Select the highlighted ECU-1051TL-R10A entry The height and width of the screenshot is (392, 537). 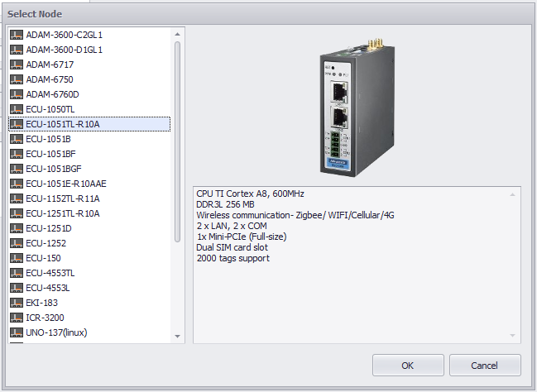click(x=89, y=124)
